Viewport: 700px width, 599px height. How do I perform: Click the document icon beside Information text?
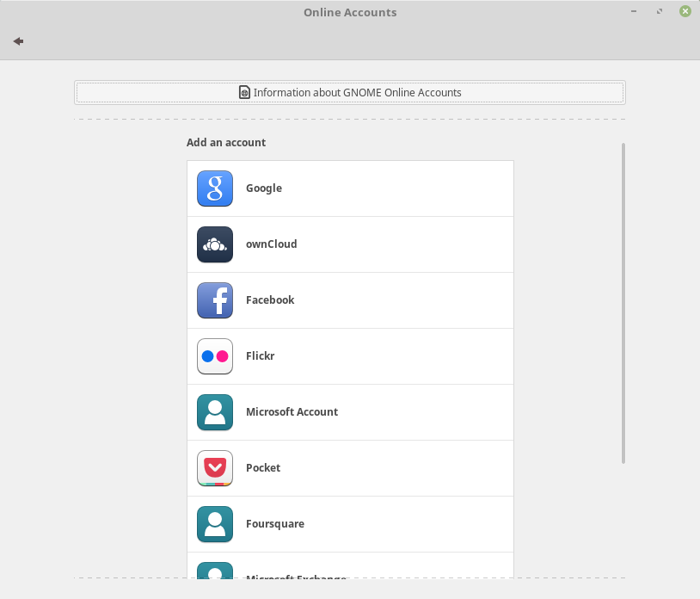[x=244, y=92]
